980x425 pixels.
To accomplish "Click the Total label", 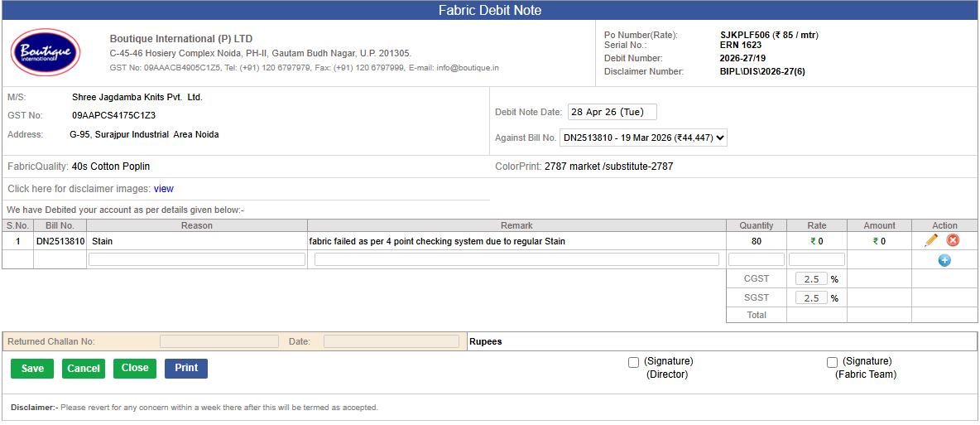I will coord(757,315).
